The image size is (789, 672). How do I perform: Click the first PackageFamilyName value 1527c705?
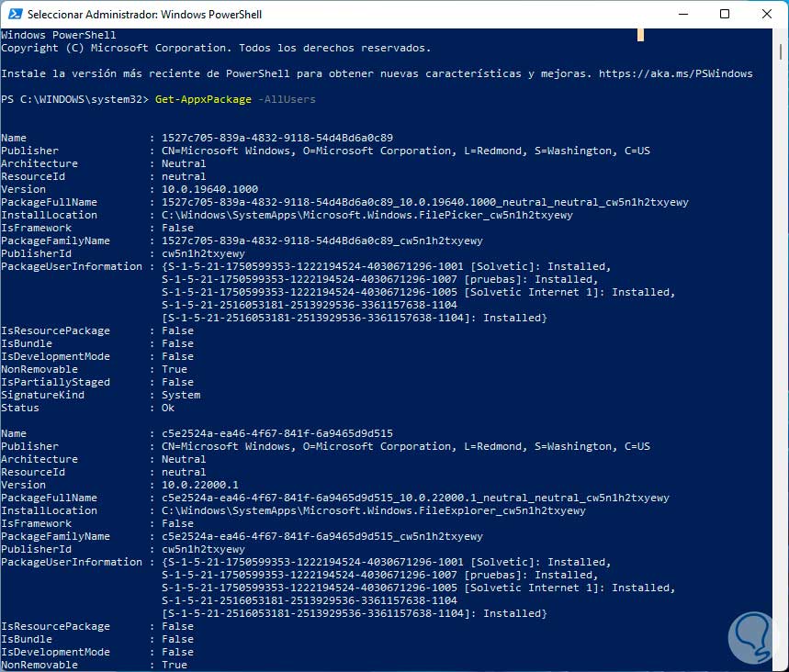click(x=322, y=241)
